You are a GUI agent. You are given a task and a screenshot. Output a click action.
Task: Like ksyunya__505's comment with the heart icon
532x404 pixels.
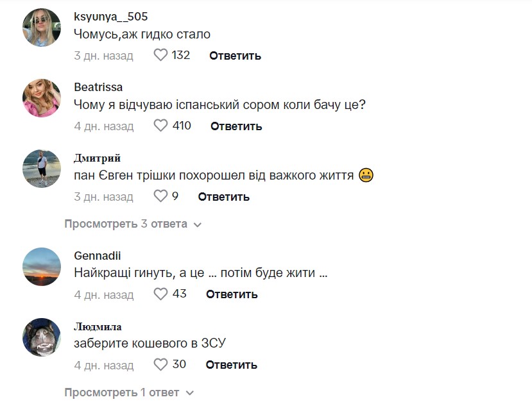[x=160, y=56]
